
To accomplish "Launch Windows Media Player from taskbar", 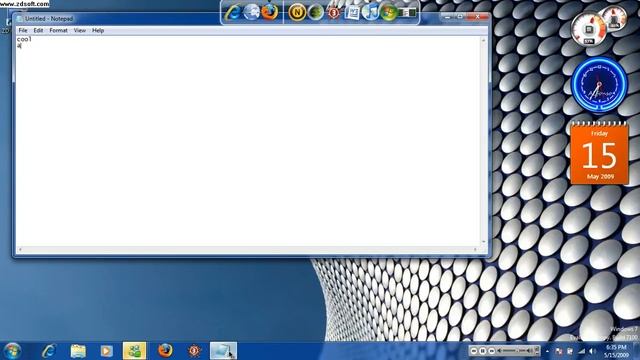I will [x=107, y=351].
